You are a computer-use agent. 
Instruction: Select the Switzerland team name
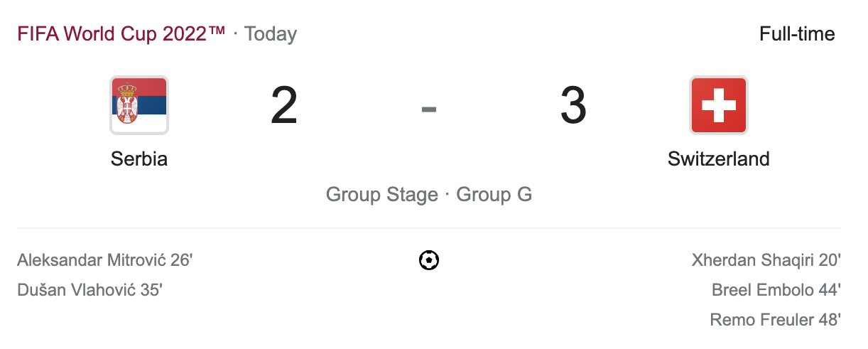coord(718,159)
